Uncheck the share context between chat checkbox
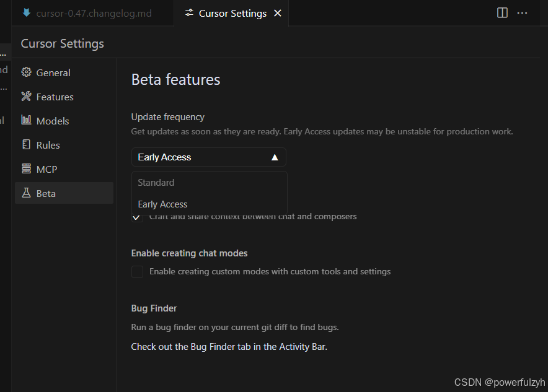Viewport: 548px width, 392px height. pyautogui.click(x=137, y=217)
